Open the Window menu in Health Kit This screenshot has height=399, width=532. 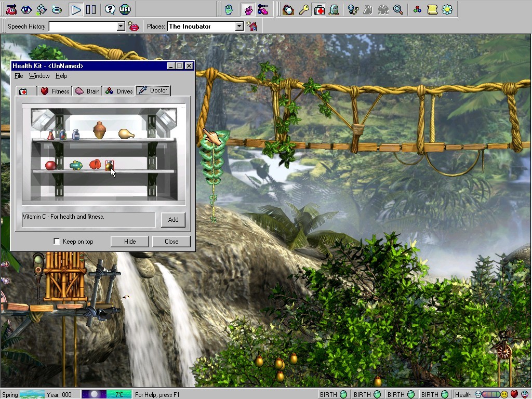tap(39, 76)
